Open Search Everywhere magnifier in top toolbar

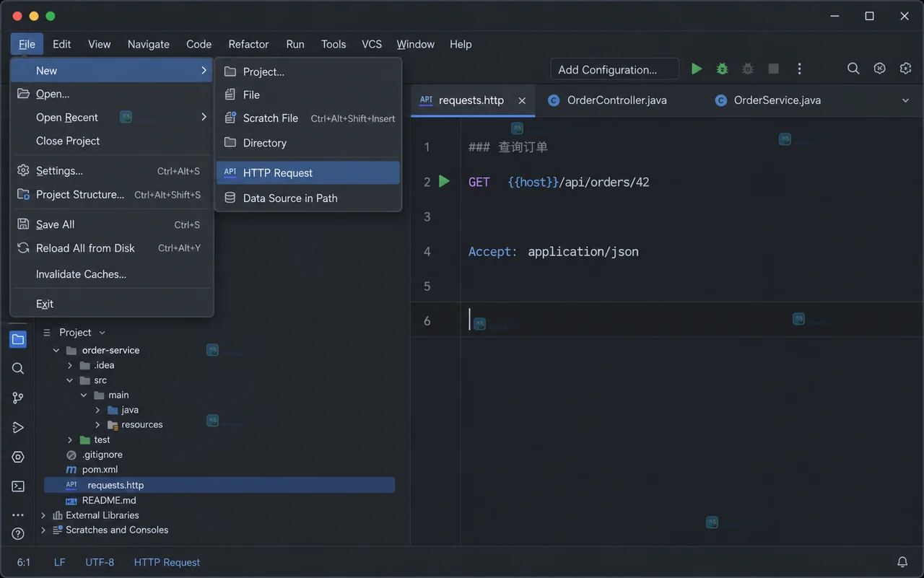853,69
